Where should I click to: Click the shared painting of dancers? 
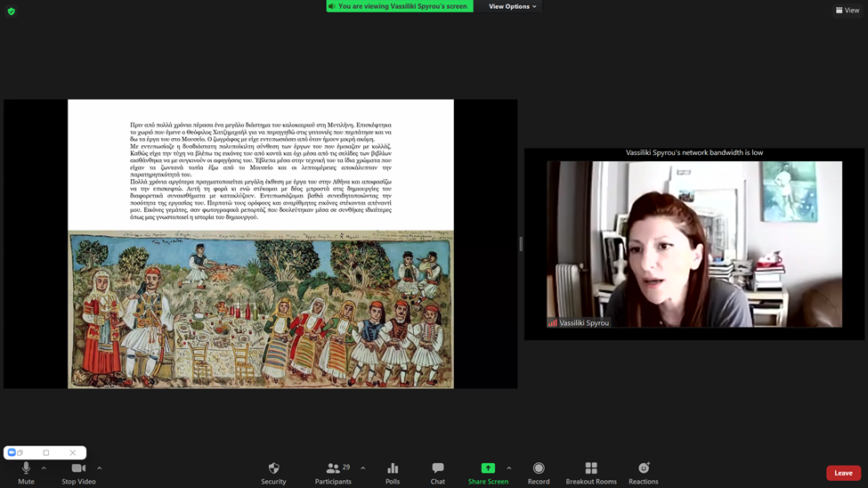[x=260, y=309]
